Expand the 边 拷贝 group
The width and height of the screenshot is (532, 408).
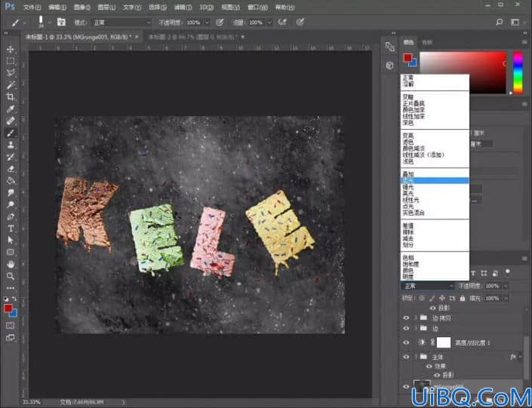[x=416, y=318]
